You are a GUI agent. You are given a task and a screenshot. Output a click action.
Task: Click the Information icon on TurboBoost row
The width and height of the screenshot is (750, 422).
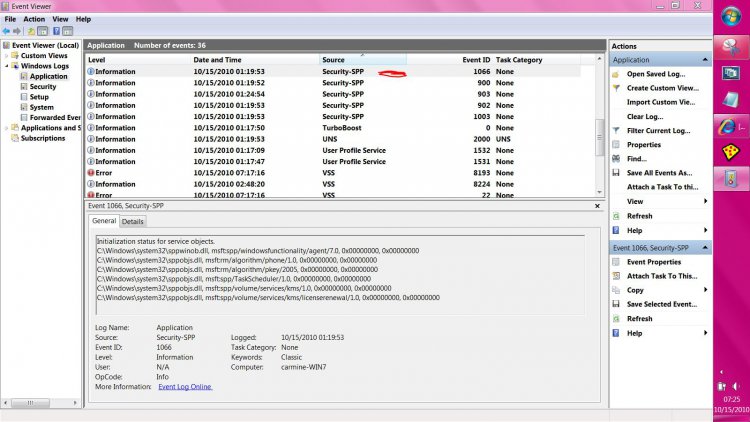pos(91,128)
